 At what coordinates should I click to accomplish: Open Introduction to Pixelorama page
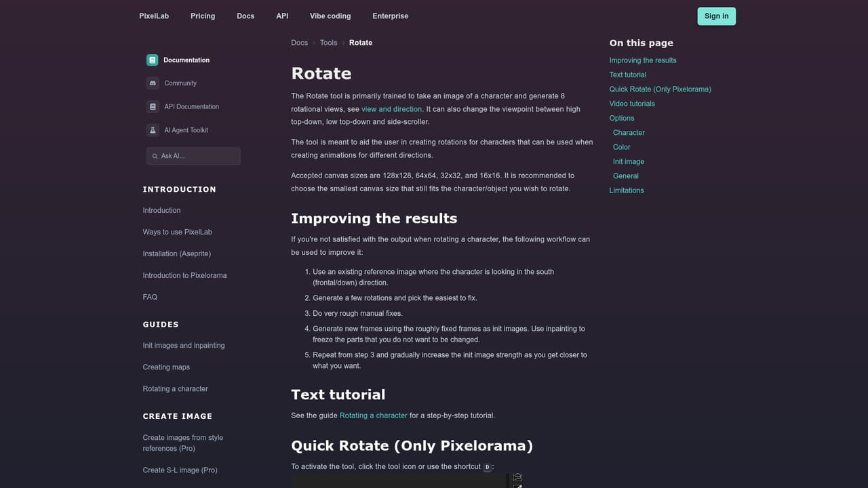[x=184, y=275]
